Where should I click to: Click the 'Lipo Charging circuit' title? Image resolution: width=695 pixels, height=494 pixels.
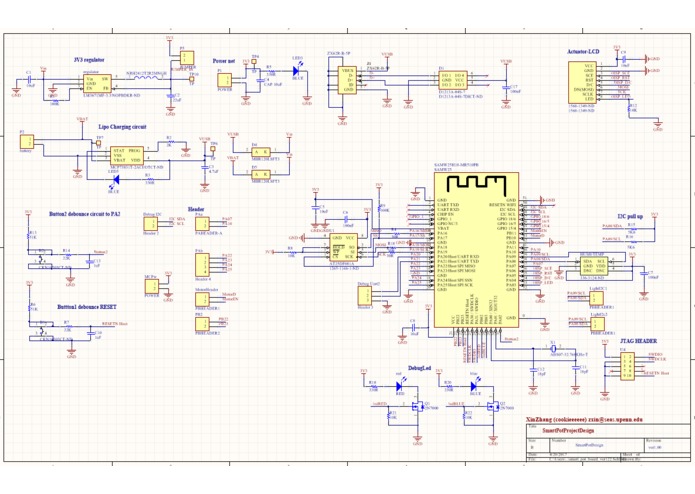click(122, 127)
